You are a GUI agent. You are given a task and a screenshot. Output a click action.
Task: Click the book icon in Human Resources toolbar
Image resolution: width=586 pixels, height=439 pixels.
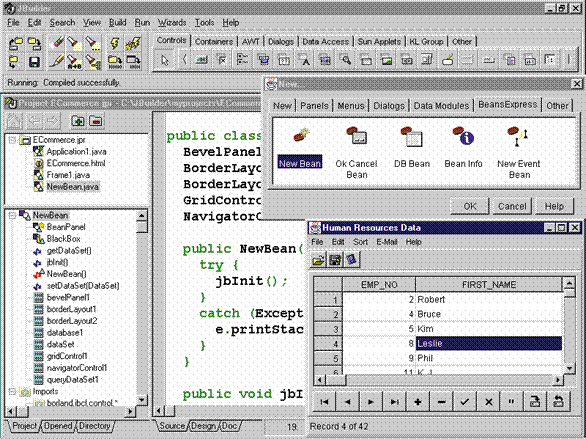point(352,260)
